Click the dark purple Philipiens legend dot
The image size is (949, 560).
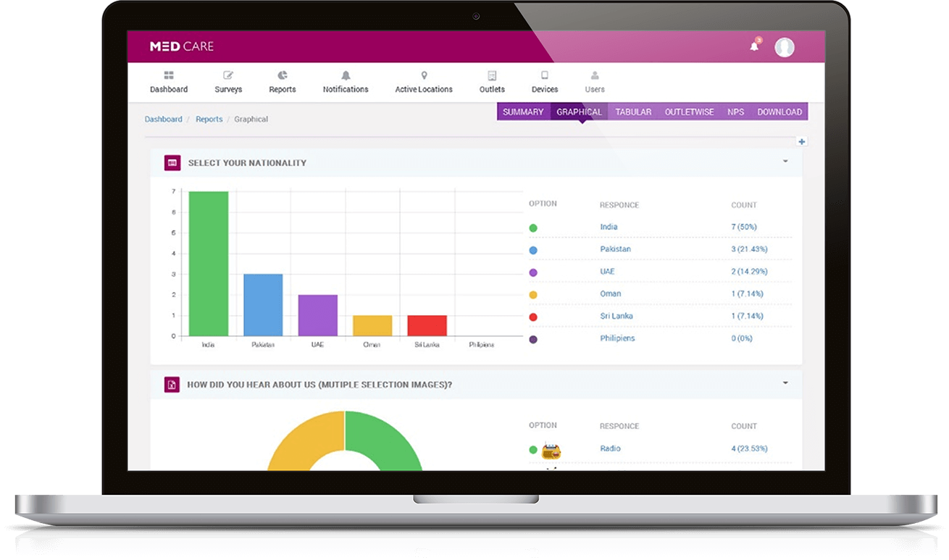coord(533,339)
